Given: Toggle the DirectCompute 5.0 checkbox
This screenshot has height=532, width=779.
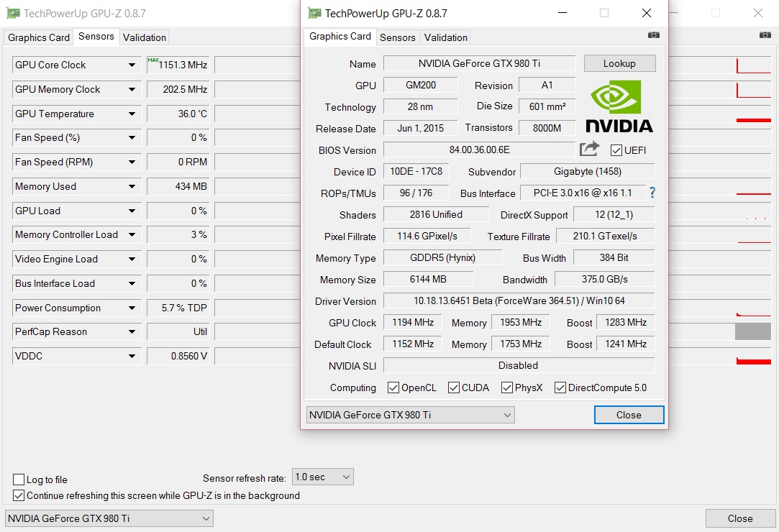Looking at the screenshot, I should tap(560, 387).
